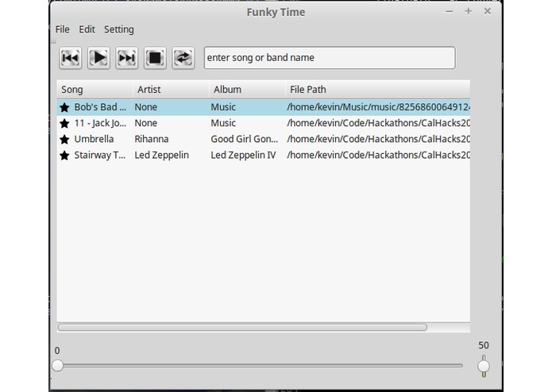
Task: Start playback with the play button
Action: coord(98,58)
